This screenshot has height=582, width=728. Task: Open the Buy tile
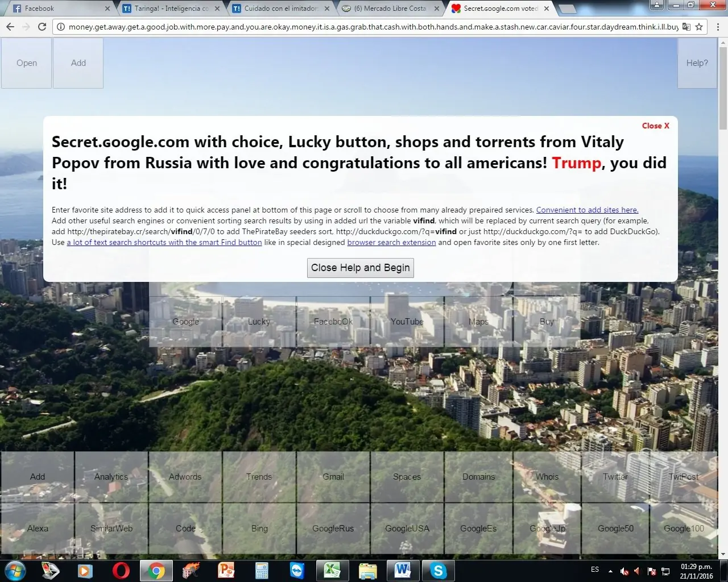(x=547, y=322)
